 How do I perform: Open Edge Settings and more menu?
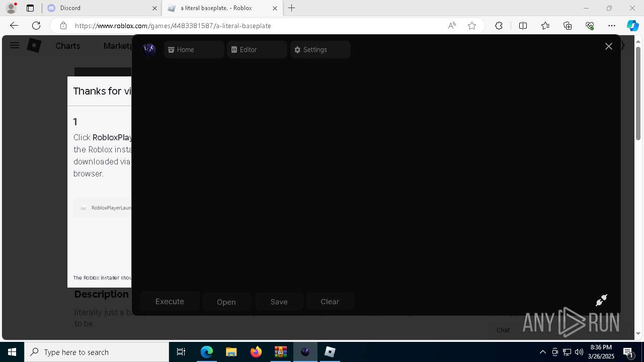click(x=612, y=26)
